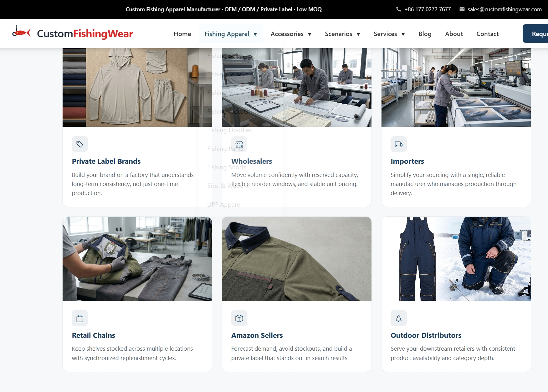Image resolution: width=548 pixels, height=392 pixels.
Task: Expand the Scenarios dropdown menu
Action: click(x=342, y=34)
